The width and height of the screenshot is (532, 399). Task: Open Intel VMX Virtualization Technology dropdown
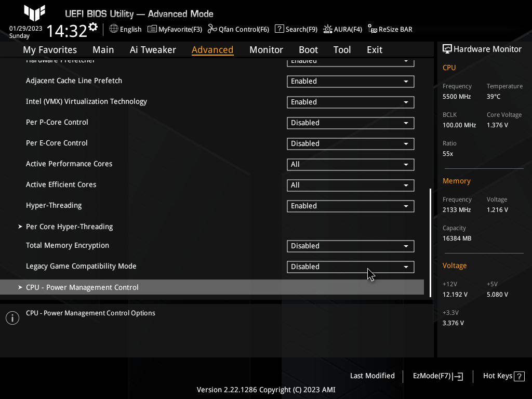[x=351, y=102]
